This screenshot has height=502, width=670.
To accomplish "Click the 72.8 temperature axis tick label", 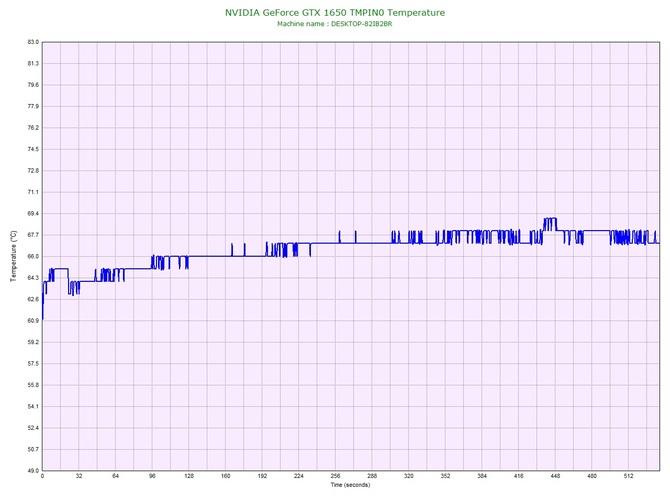I will (33, 170).
